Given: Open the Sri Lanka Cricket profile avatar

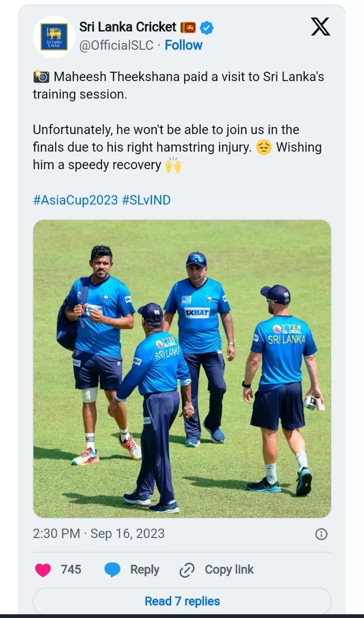Looking at the screenshot, I should coord(54,37).
